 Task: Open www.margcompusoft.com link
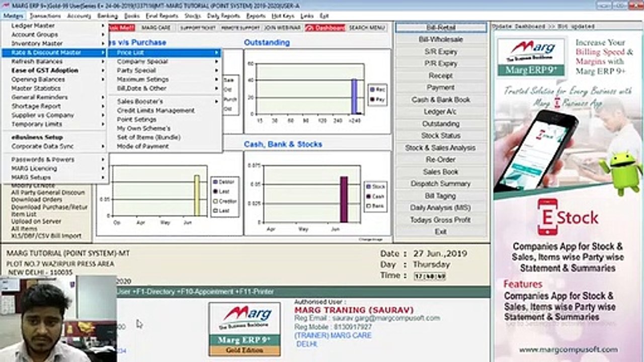click(x=568, y=349)
